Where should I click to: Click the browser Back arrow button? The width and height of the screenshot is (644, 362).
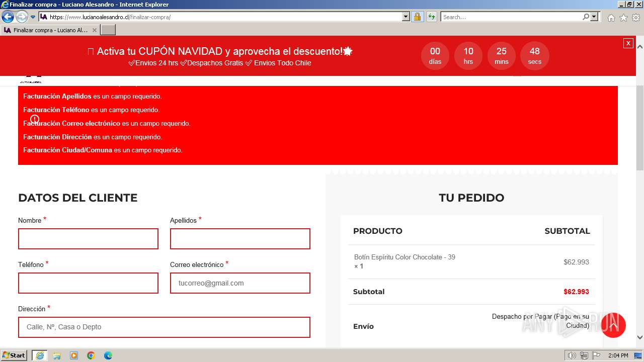(8, 17)
